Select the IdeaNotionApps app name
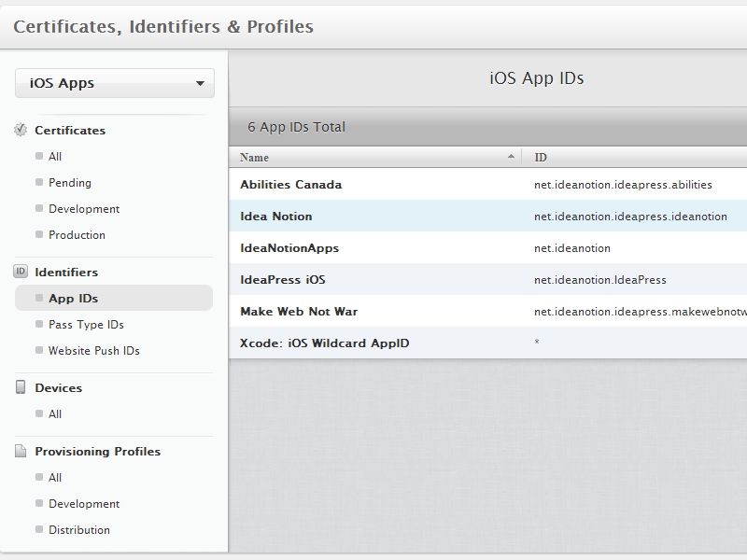Image resolution: width=747 pixels, height=560 pixels. pyautogui.click(x=289, y=248)
